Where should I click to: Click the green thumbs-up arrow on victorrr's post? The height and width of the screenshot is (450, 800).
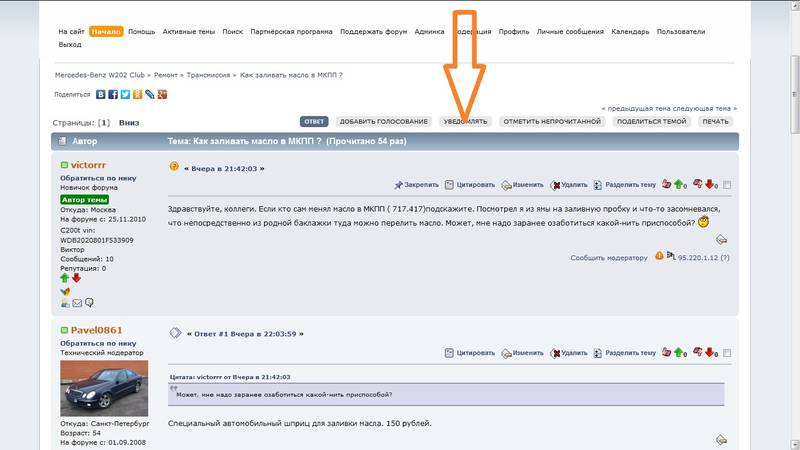tap(679, 185)
